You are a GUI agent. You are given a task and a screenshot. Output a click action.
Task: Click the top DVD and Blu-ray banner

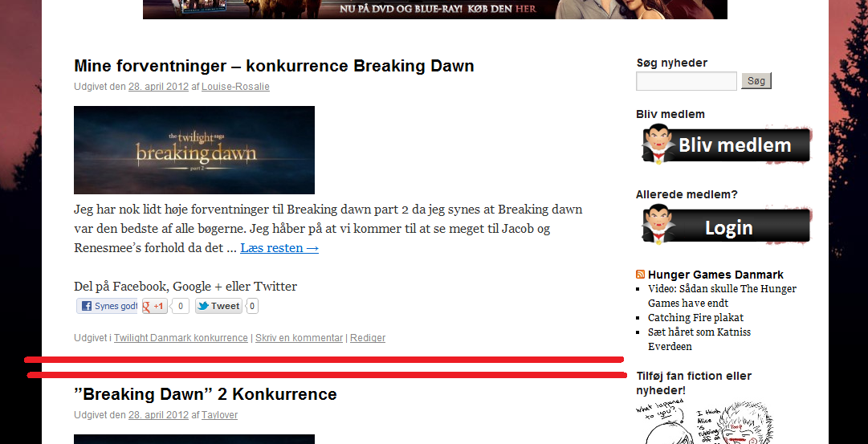pos(435,10)
